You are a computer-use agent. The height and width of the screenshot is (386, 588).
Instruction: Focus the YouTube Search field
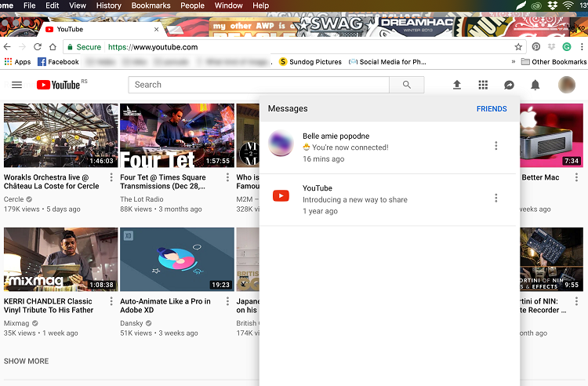click(x=259, y=85)
